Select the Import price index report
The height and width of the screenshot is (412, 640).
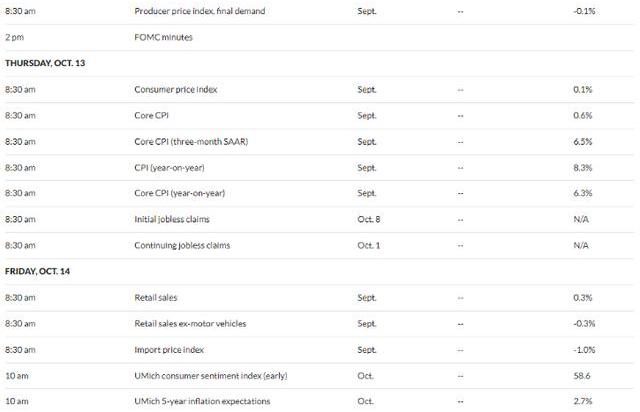point(169,349)
